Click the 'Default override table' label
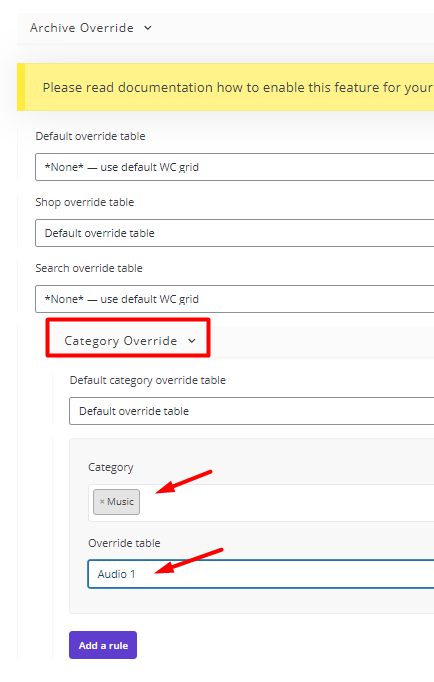Viewport: 434px width, 682px height. (x=90, y=136)
